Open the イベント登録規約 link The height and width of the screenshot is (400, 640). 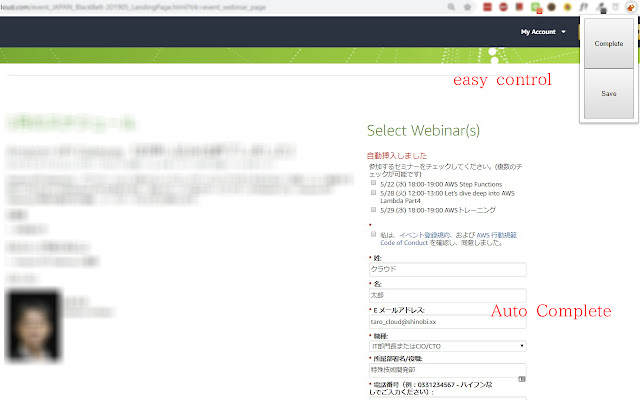424,235
